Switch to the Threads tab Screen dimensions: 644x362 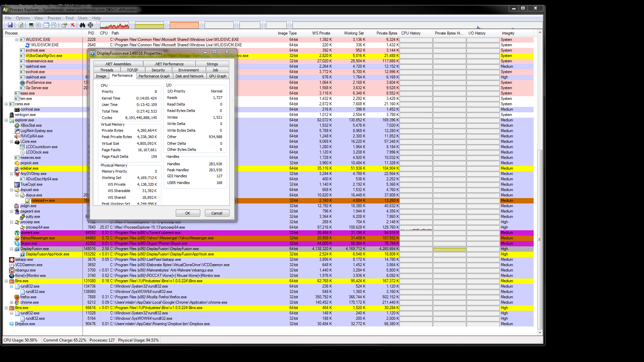coord(107,70)
